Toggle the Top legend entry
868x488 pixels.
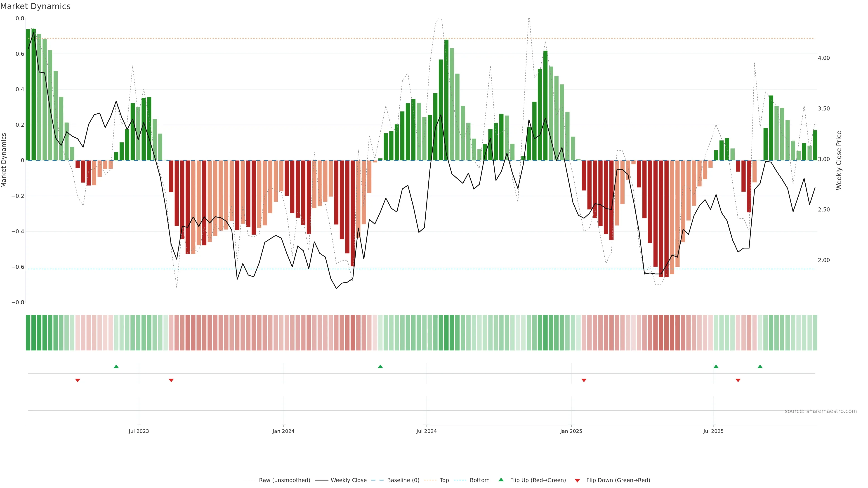click(x=444, y=480)
